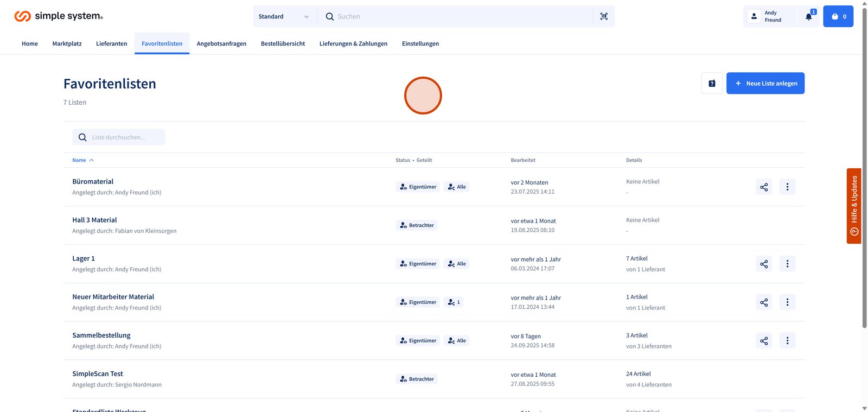This screenshot has height=412, width=868.
Task: Expand the Standard search scope dropdown
Action: tap(284, 16)
